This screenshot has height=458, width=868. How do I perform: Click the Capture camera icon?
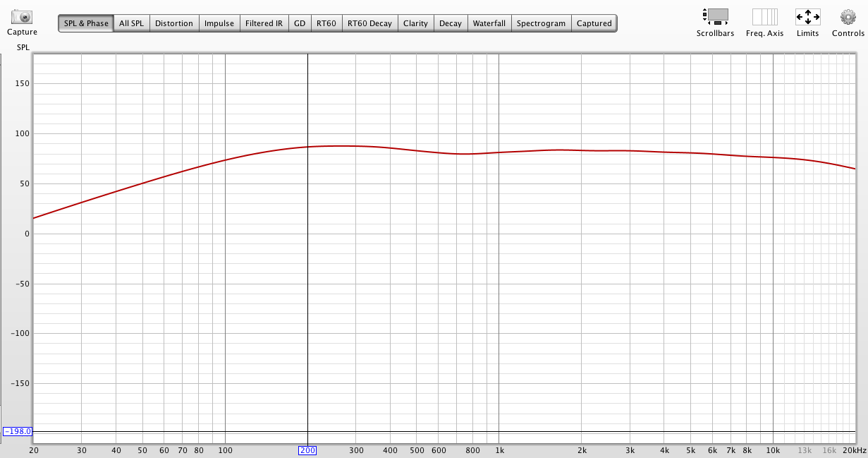coord(22,17)
